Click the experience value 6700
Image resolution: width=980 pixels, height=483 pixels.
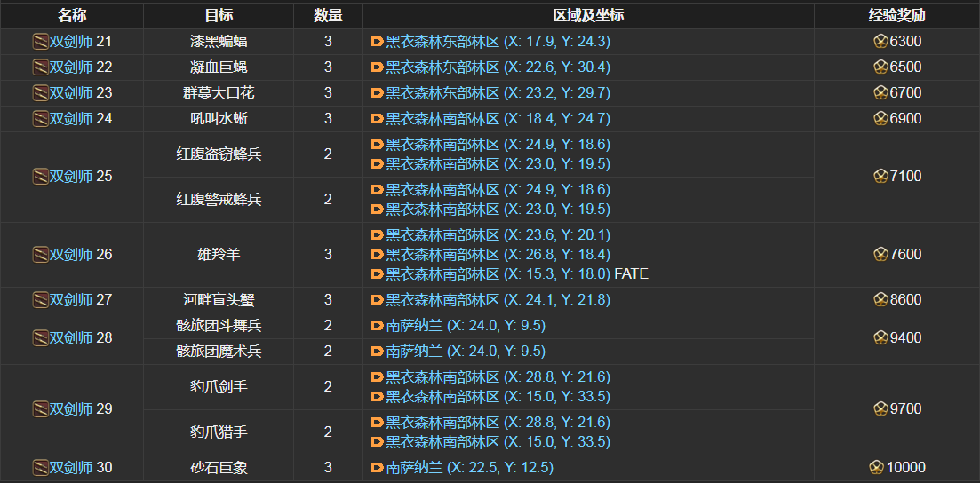[x=905, y=93]
